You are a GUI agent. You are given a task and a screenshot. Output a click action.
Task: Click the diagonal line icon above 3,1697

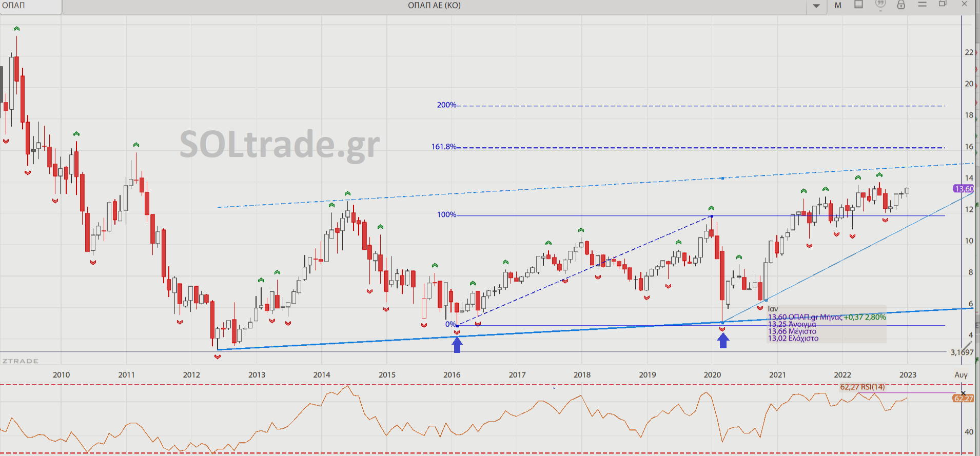click(x=966, y=347)
